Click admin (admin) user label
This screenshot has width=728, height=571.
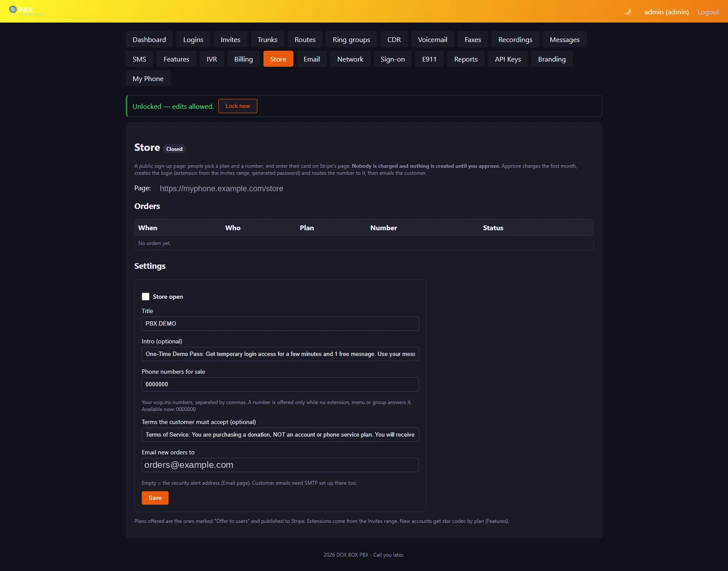pos(666,12)
